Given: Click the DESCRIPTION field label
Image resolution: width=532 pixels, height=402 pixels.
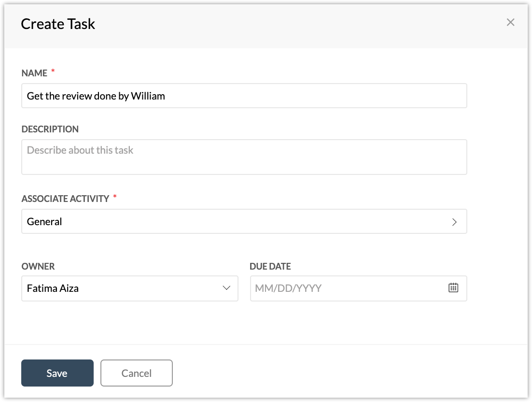Looking at the screenshot, I should coord(50,129).
